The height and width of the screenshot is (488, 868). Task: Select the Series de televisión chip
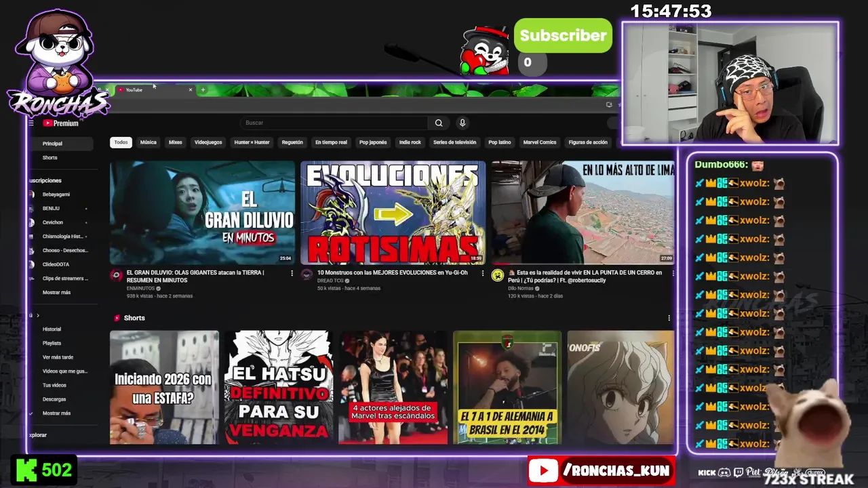(x=455, y=142)
